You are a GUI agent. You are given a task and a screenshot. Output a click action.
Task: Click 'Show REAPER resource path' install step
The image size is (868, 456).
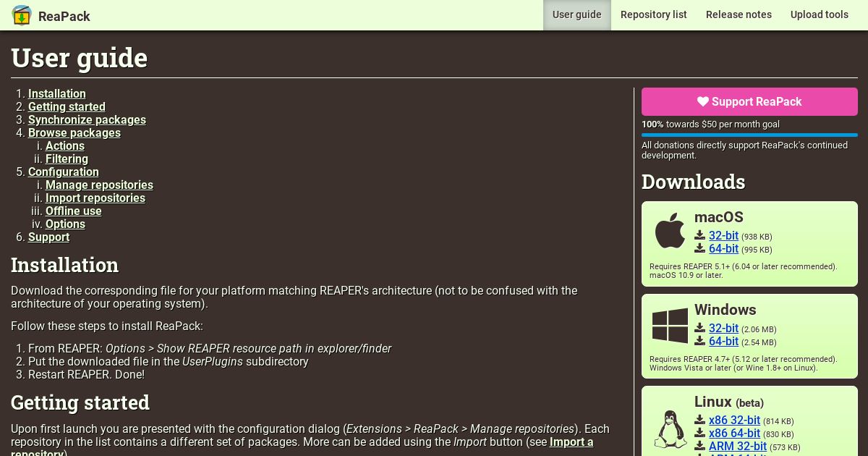tap(210, 348)
